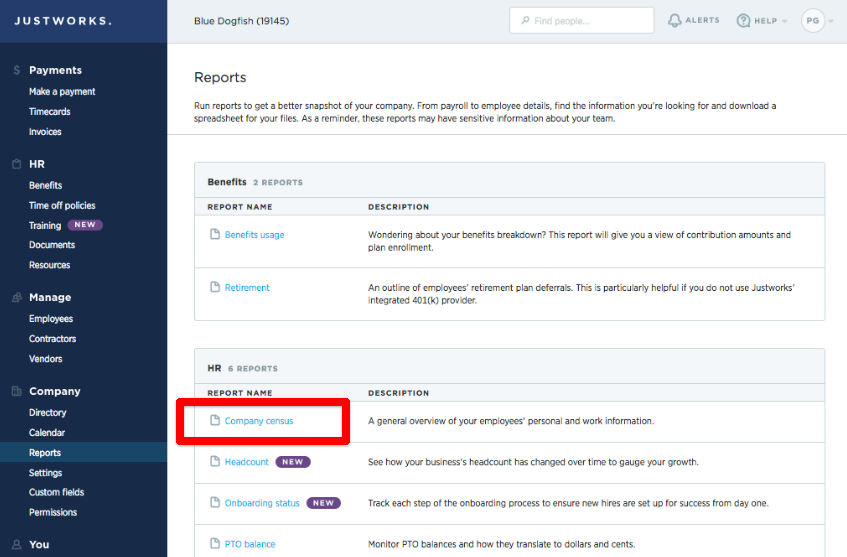Click the HELP label in header
Screen dimensions: 847x557
(x=765, y=21)
